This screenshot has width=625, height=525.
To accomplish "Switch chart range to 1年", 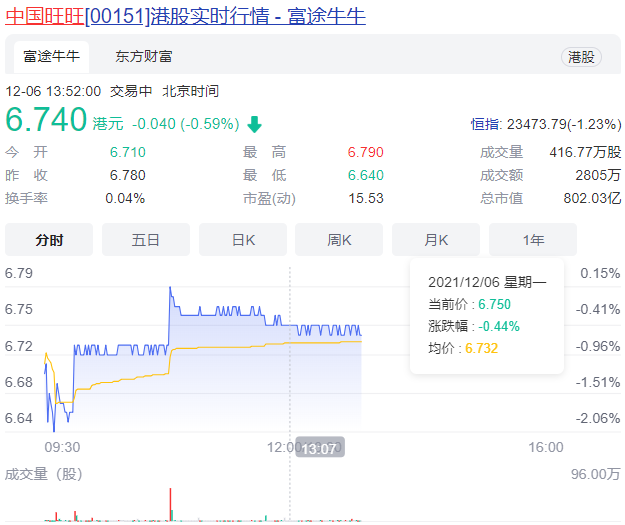I will [533, 240].
